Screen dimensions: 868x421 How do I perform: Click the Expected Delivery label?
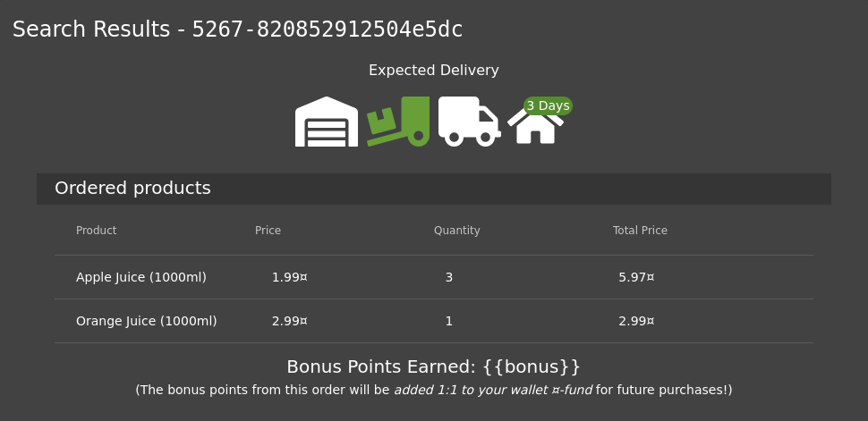tap(434, 71)
